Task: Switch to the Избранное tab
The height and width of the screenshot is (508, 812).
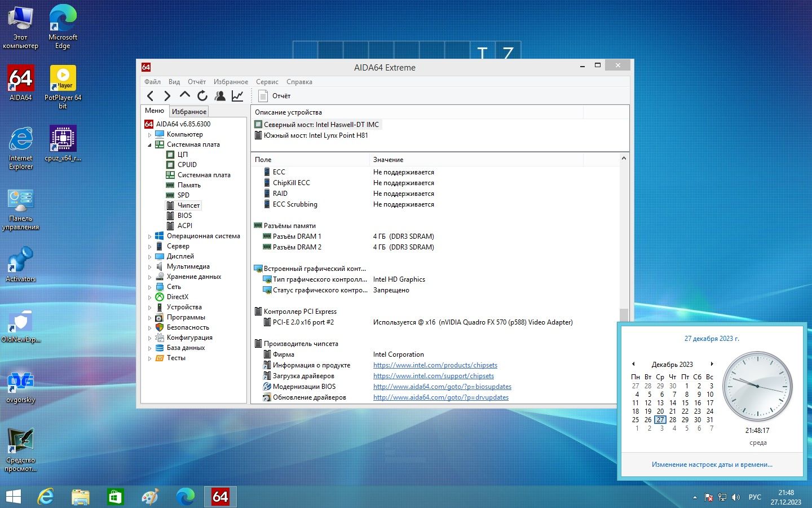Action: pos(189,112)
